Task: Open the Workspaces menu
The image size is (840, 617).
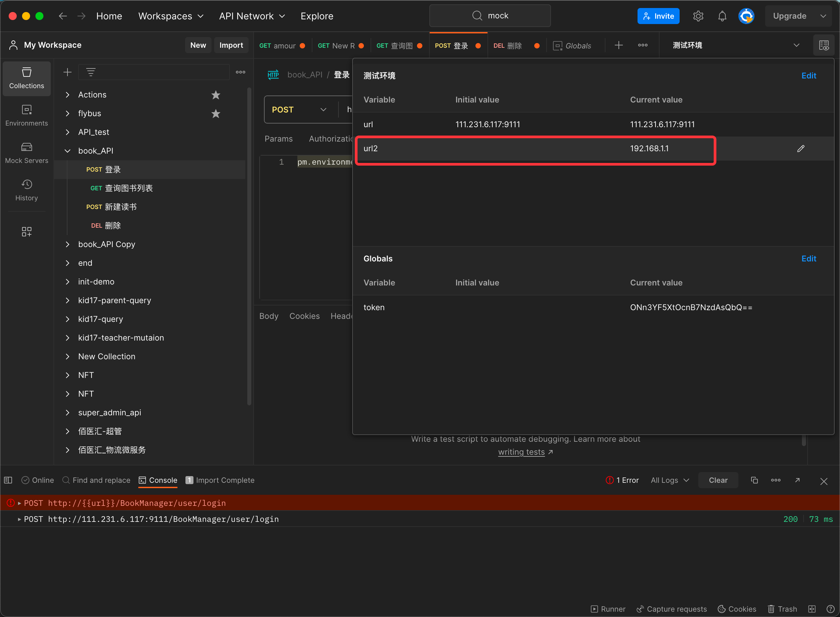Action: coord(171,16)
